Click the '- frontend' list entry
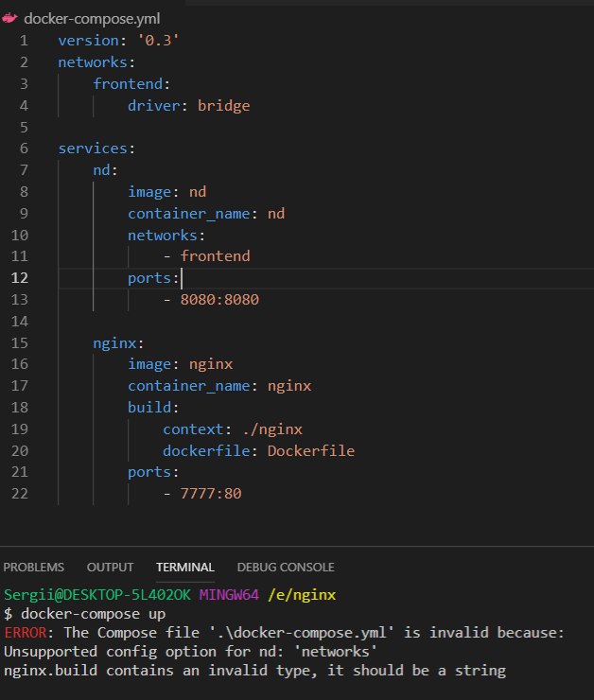 [206, 256]
